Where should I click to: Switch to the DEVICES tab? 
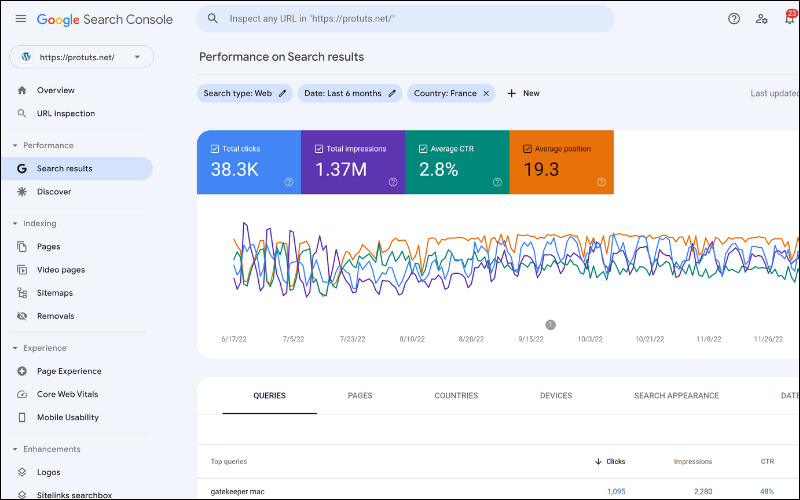point(556,395)
